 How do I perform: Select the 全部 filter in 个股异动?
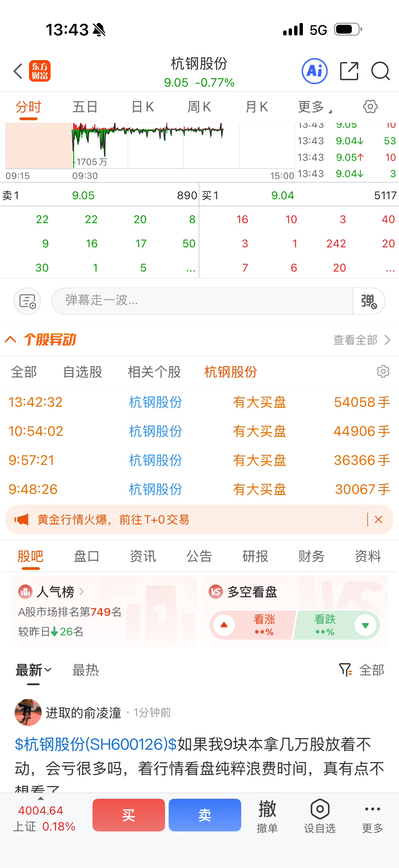pyautogui.click(x=24, y=372)
